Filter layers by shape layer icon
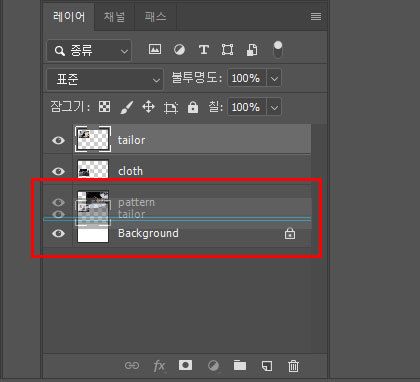This screenshot has height=382, width=420. tap(227, 50)
